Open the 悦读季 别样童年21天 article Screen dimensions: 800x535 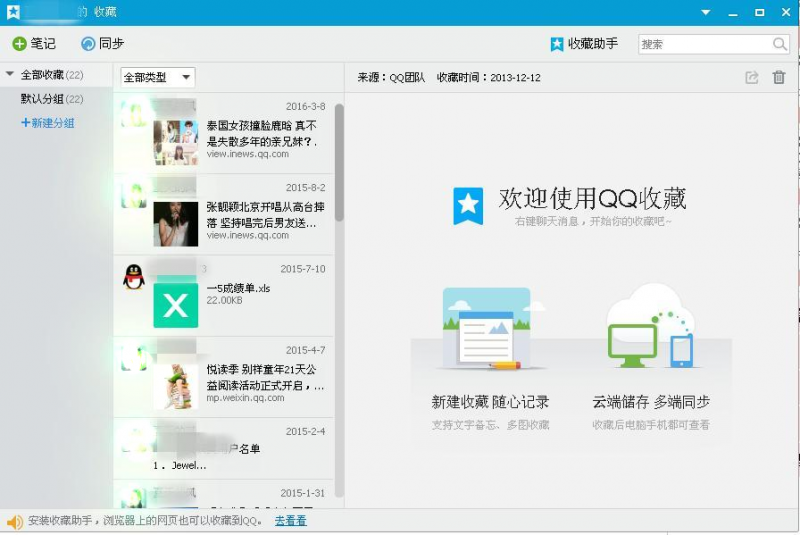223,377
